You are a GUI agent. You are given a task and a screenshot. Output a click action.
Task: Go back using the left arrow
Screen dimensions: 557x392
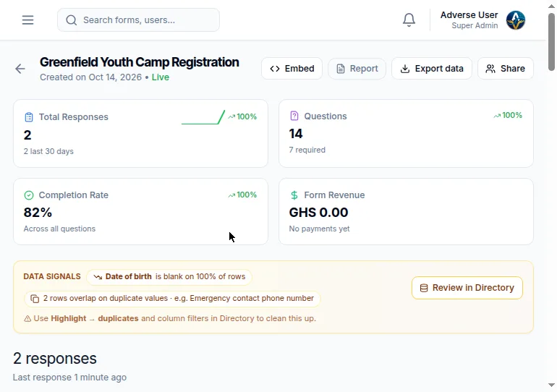tap(20, 69)
